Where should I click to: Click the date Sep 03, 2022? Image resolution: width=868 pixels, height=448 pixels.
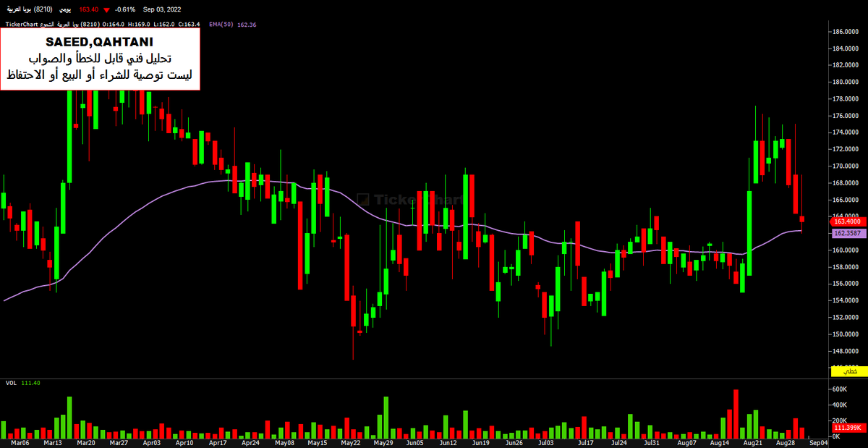pyautogui.click(x=162, y=10)
